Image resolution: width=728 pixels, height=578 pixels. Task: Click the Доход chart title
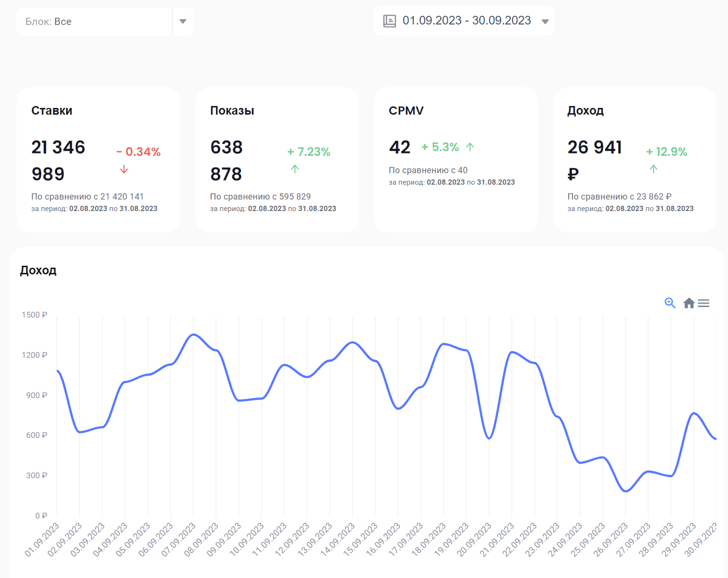(38, 271)
